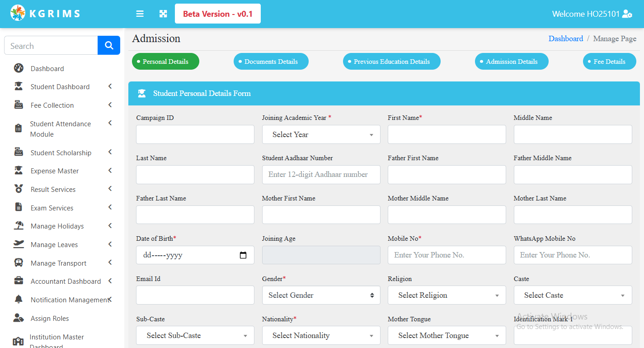
Task: Click the hamburger menu toggle icon
Action: (x=140, y=14)
